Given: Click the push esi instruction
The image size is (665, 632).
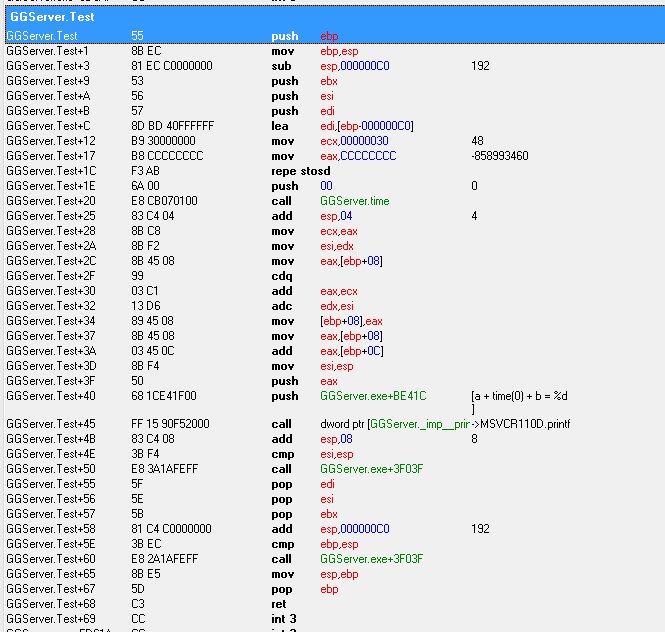Looking at the screenshot, I should (x=302, y=96).
